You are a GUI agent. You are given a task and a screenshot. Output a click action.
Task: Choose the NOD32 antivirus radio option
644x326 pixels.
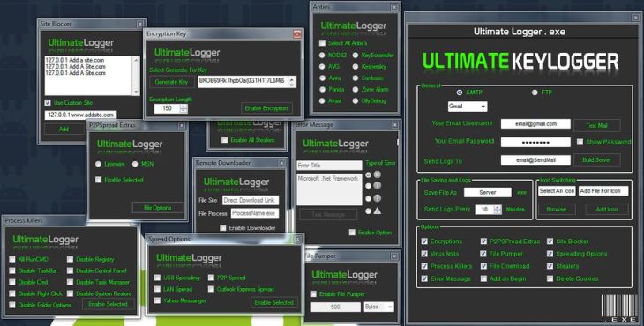(x=322, y=55)
